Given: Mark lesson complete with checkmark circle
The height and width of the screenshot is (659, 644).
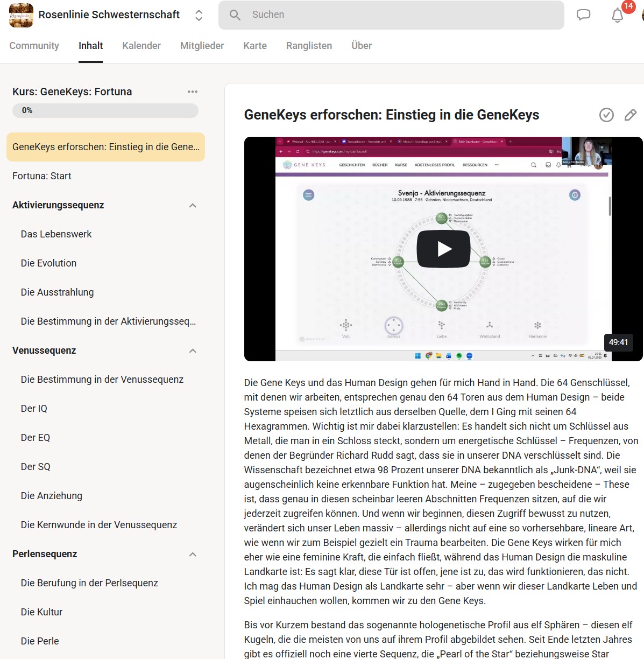Looking at the screenshot, I should tap(606, 115).
